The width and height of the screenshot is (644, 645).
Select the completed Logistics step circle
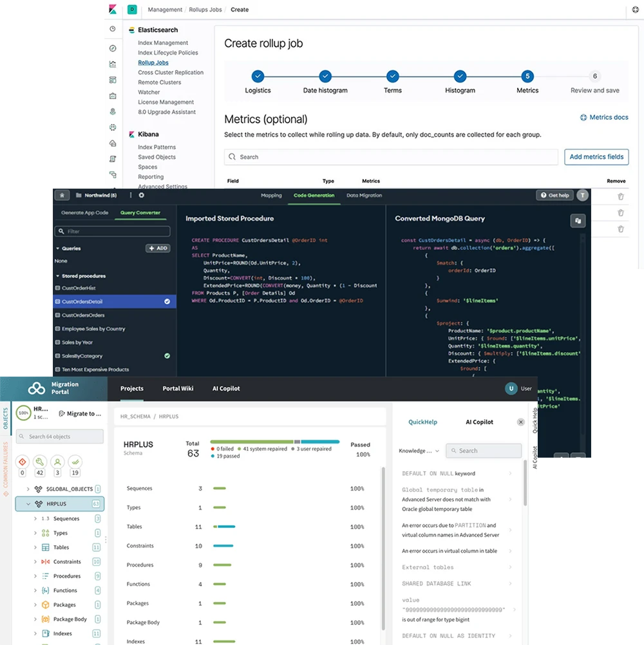(258, 76)
